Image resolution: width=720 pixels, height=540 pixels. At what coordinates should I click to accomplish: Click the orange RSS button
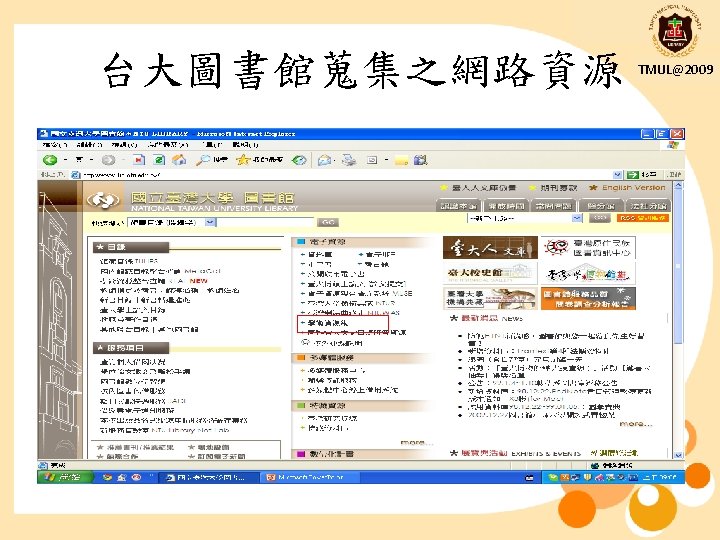(x=643, y=218)
